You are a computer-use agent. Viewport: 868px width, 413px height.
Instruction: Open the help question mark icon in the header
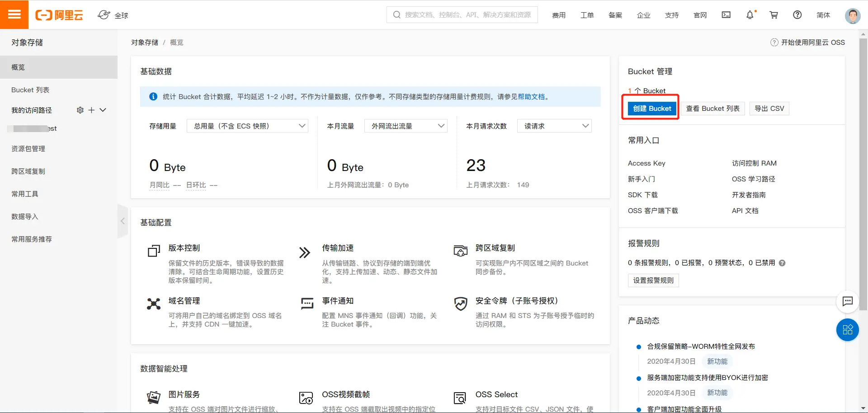pyautogui.click(x=797, y=15)
